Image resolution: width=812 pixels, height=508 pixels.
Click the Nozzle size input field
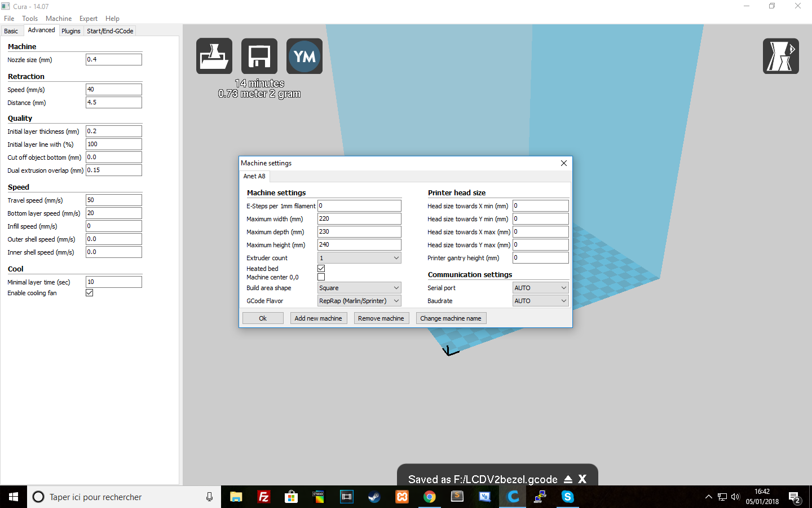point(114,59)
